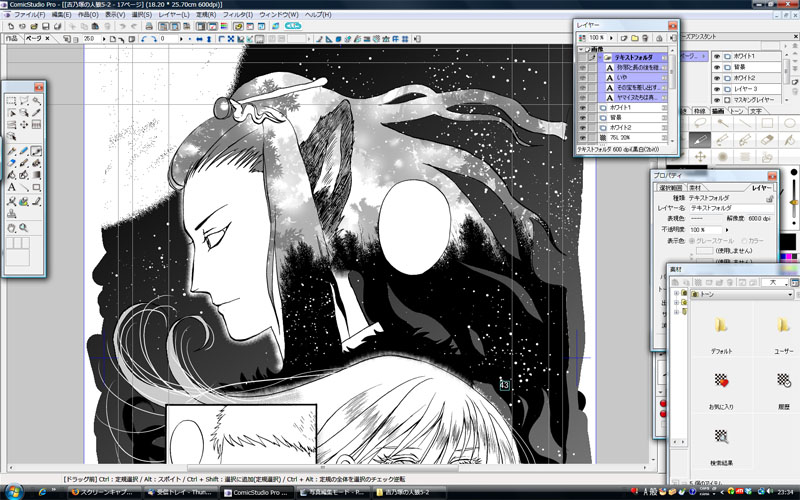
Task: Select the hand grab tool
Action: click(11, 228)
